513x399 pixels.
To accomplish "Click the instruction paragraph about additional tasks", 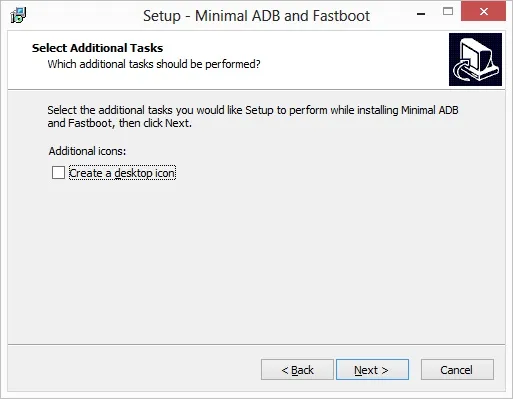I will coord(253,116).
